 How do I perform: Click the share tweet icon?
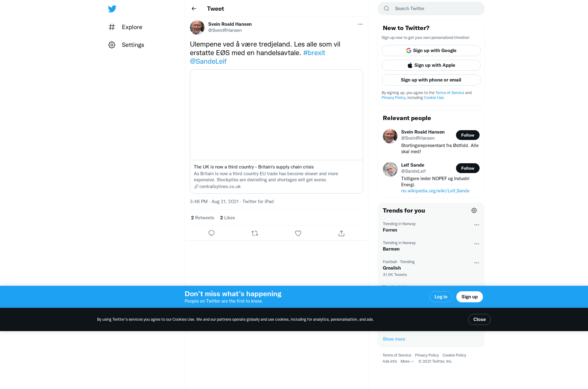(341, 233)
